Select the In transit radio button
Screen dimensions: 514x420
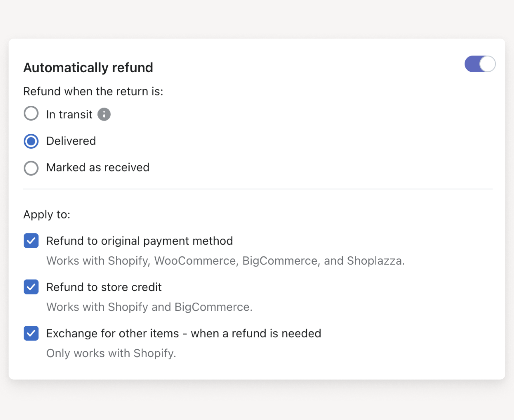click(31, 113)
